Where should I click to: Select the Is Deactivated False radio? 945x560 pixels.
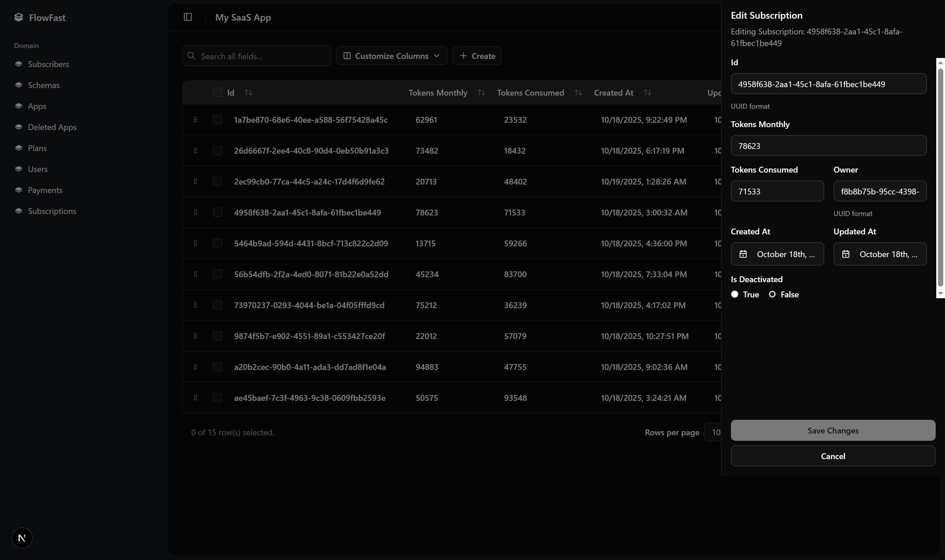[x=772, y=294]
